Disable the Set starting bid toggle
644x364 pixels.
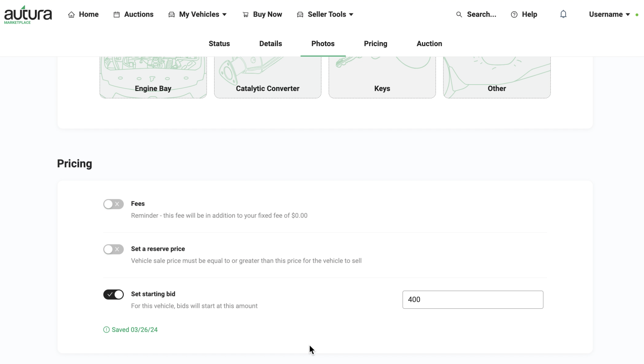[114, 295]
